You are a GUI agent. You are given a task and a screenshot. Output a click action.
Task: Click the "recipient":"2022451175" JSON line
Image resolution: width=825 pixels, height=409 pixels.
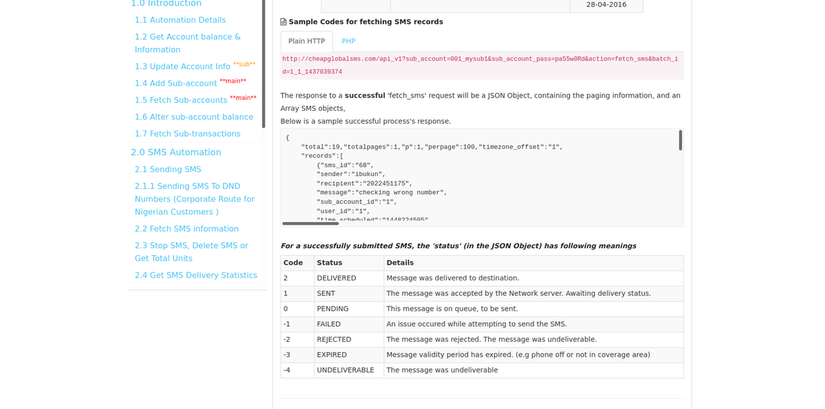pyautogui.click(x=364, y=184)
